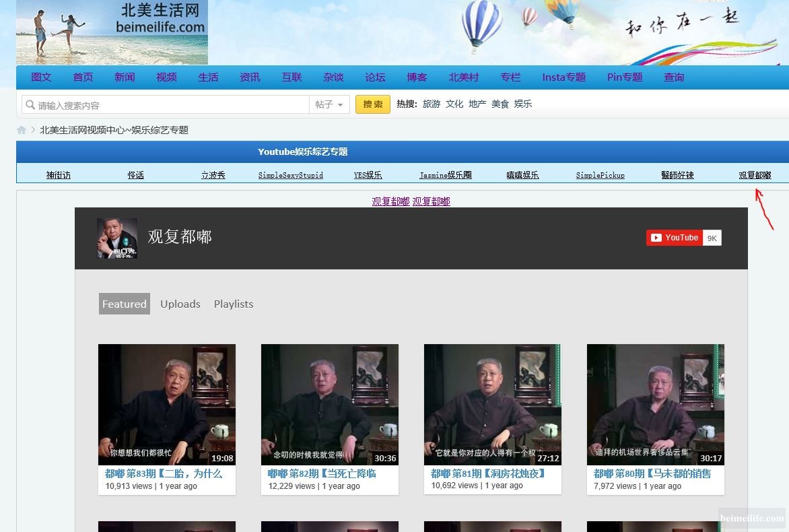The height and width of the screenshot is (532, 789).
Task: Click the YouTube subscribe button
Action: (x=675, y=238)
